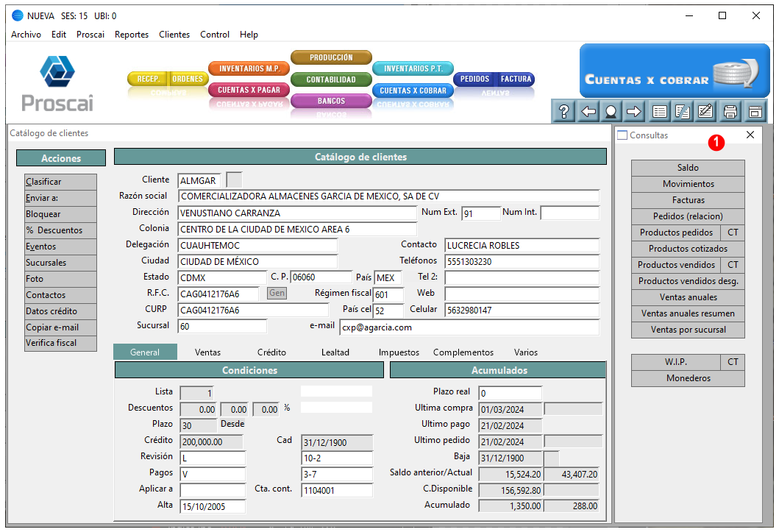Switch to the Crédito tab

pyautogui.click(x=271, y=352)
